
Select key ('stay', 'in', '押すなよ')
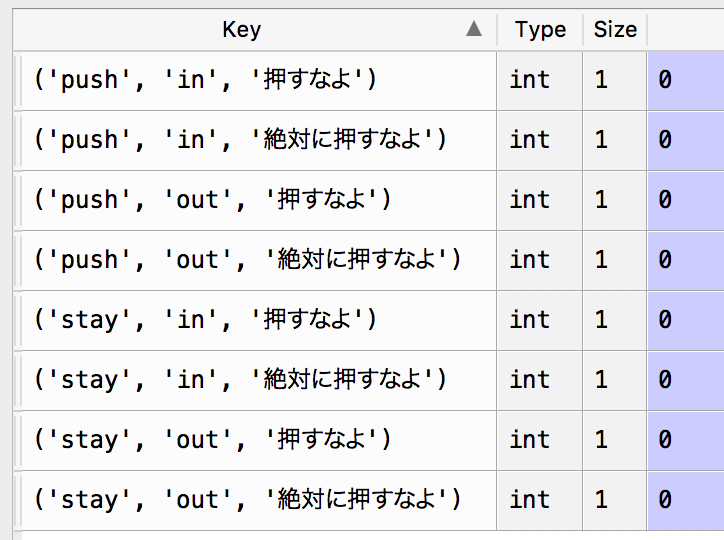205,320
